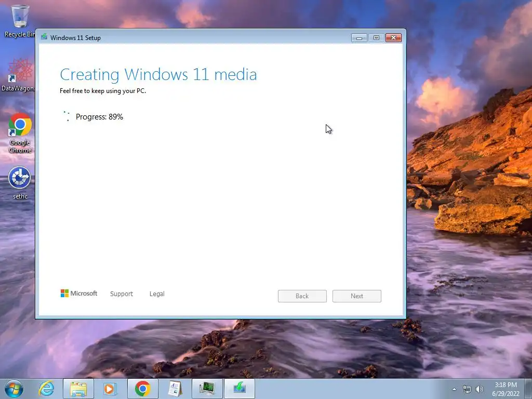Click the Creating Windows 11 media heading

click(158, 75)
